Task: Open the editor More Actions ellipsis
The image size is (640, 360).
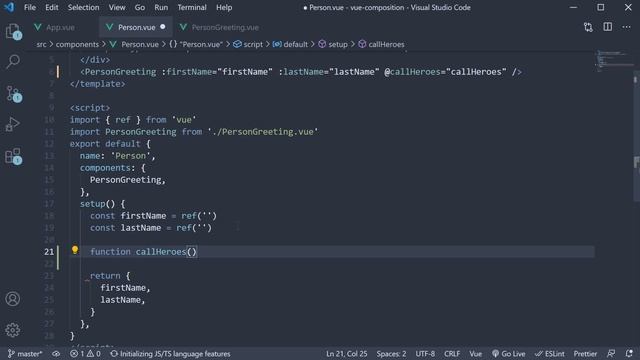Action: [x=627, y=27]
